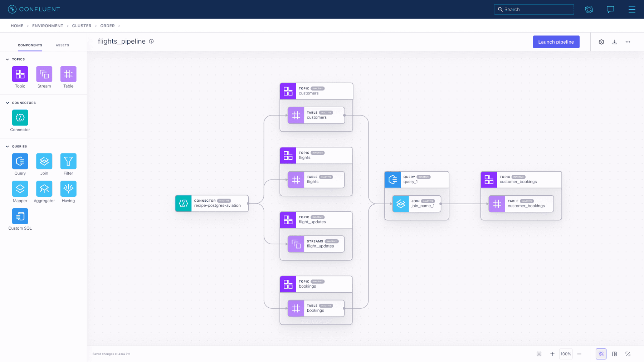Click the download pipeline icon
The width and height of the screenshot is (644, 362).
pyautogui.click(x=614, y=42)
